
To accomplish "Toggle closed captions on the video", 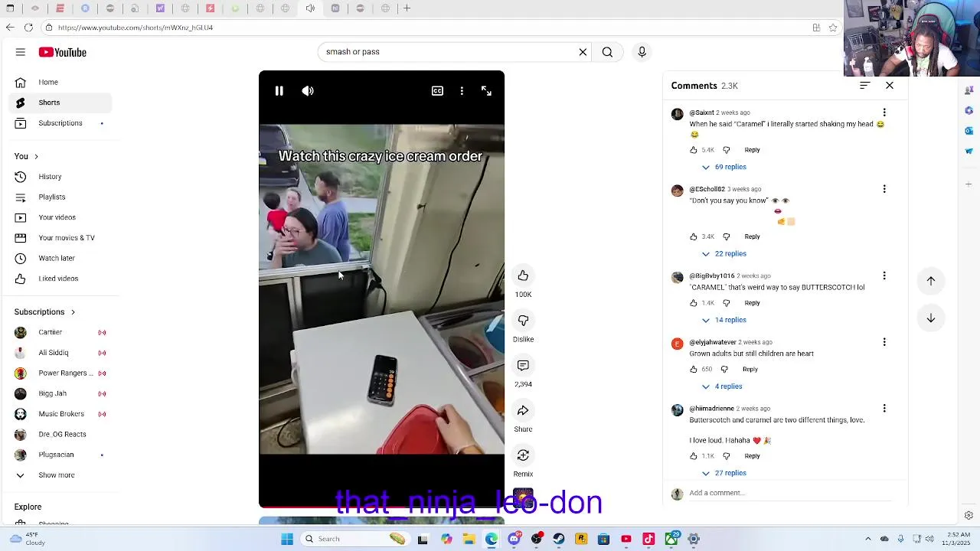I will (437, 91).
